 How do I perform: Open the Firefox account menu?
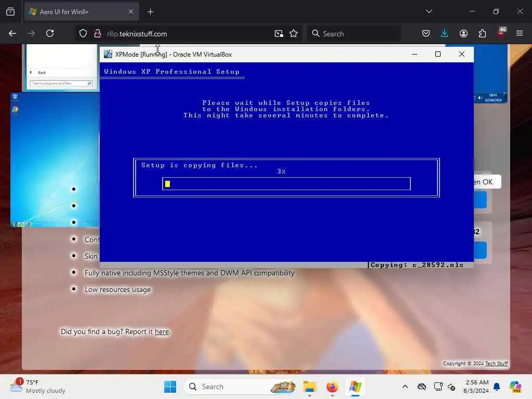coord(463,33)
